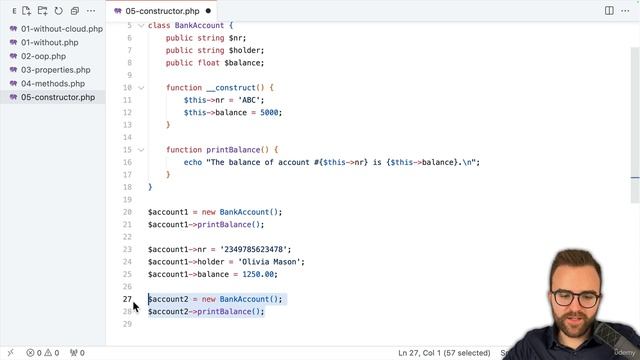This screenshot has width=640, height=360.
Task: Click the Ln 27, Col 1 status item
Action: pos(444,353)
